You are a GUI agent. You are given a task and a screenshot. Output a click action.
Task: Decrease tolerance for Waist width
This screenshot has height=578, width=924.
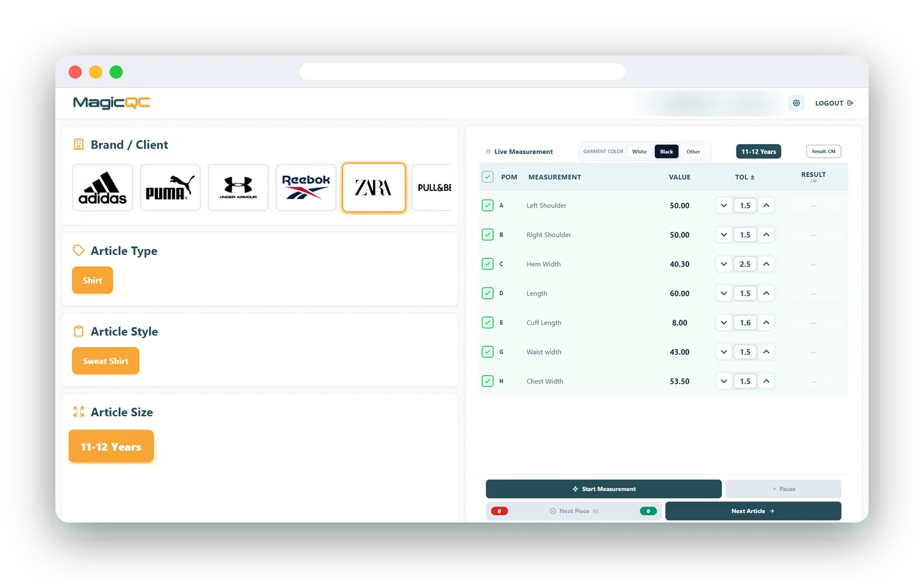coord(724,352)
